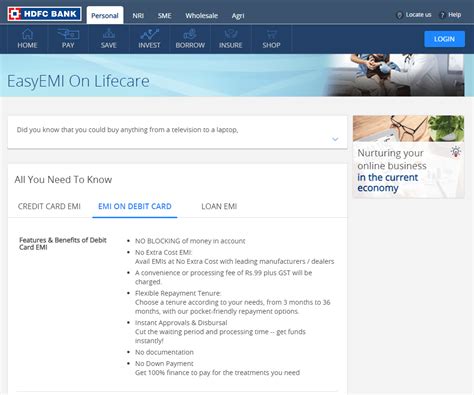Click the LOGIN button
Viewport: 474px width, 395px height.
coord(444,39)
